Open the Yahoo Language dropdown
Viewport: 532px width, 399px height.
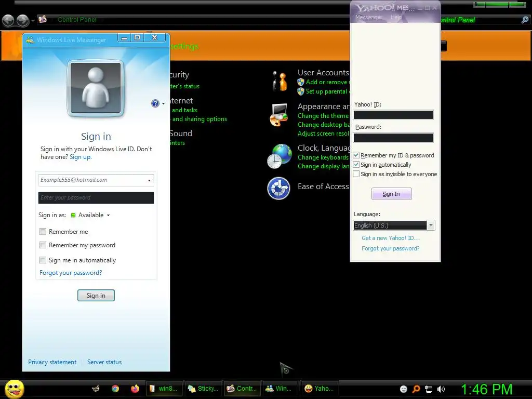point(431,225)
